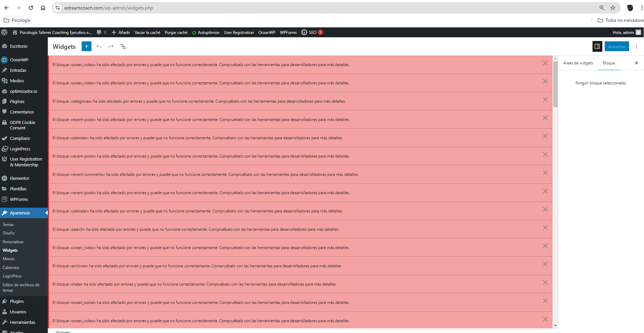The width and height of the screenshot is (644, 333).
Task: Open Medios in sidebar
Action: click(17, 81)
